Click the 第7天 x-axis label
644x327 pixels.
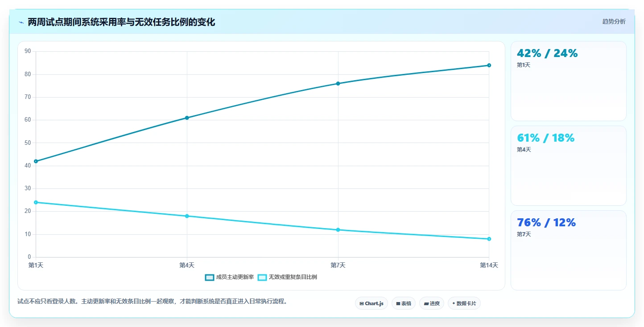(338, 265)
